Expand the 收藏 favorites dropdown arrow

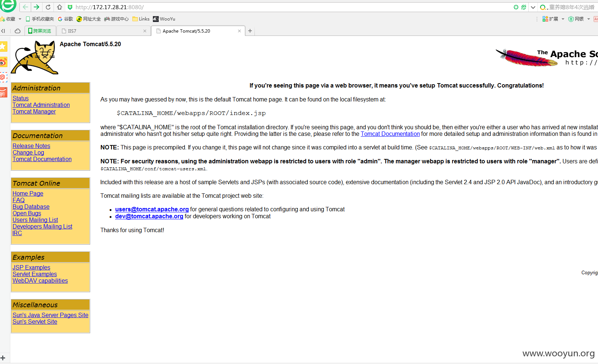[20, 19]
